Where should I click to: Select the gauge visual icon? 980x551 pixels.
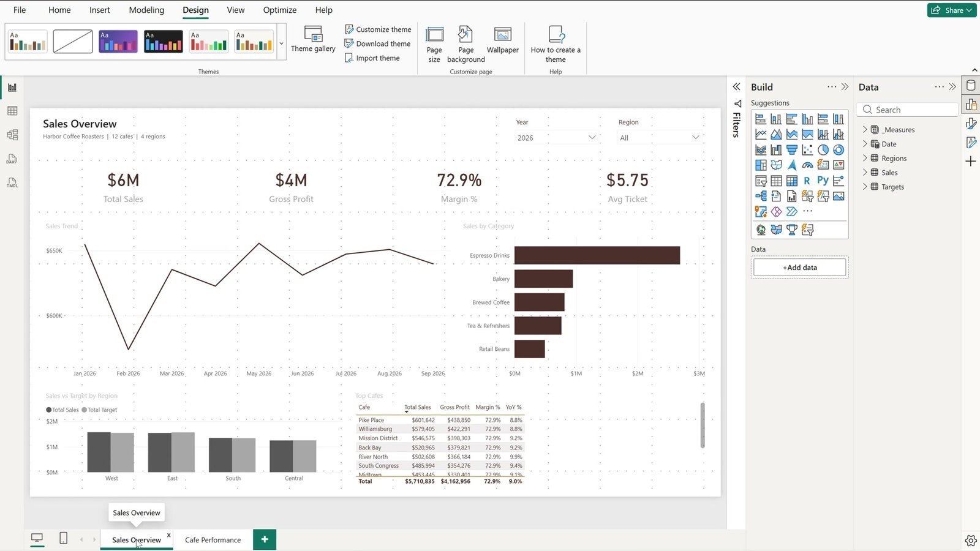click(x=807, y=165)
